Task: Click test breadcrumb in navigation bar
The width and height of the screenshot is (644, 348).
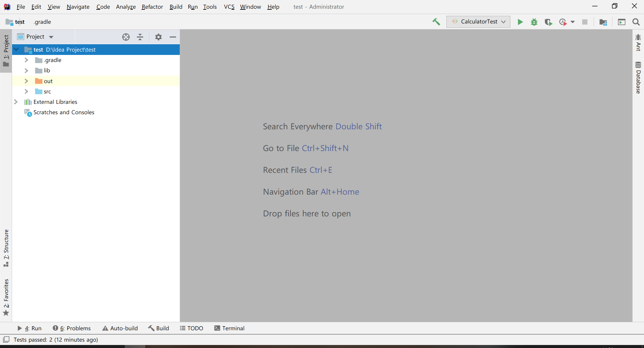Action: click(15, 22)
